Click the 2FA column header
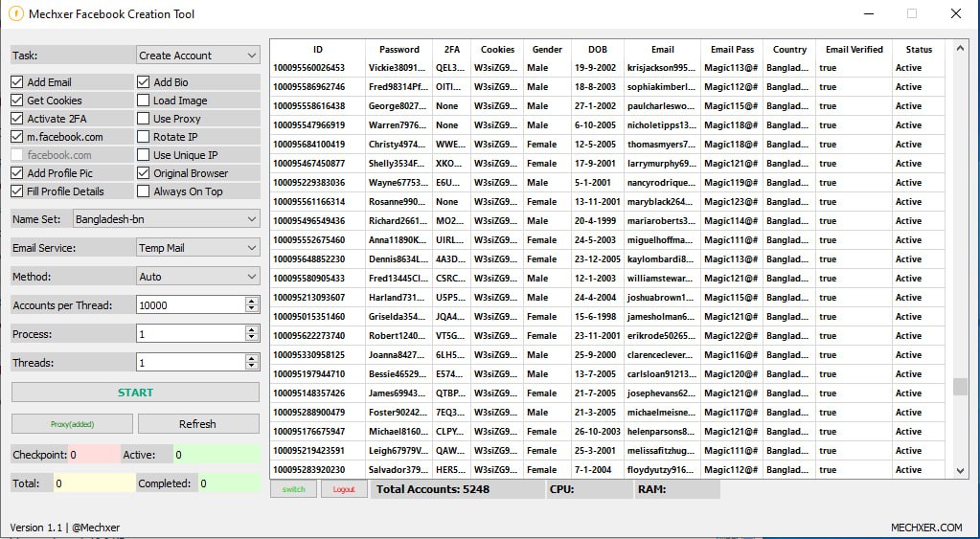This screenshot has width=980, height=539. pos(451,50)
